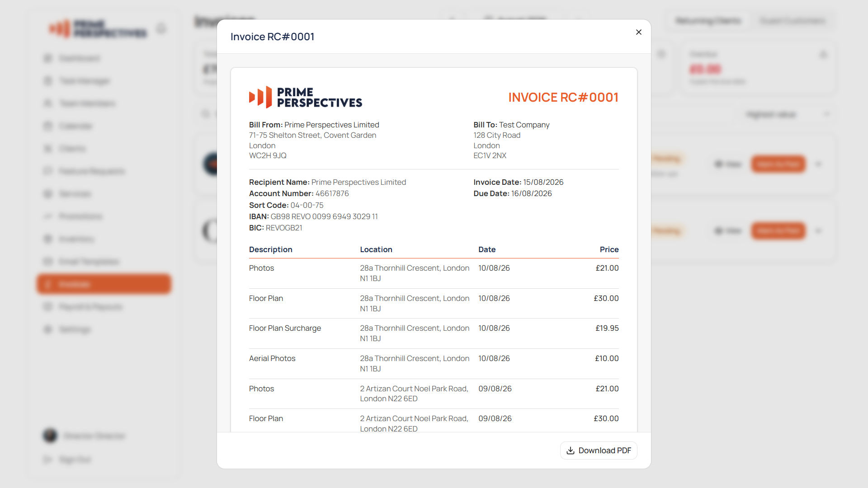Select 'Bill From: Prime Perspectives Limited' line
Screen dimensions: 868x488
click(314, 125)
